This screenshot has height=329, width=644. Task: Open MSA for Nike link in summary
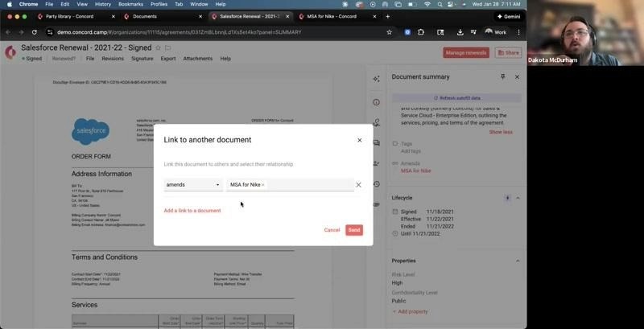pyautogui.click(x=415, y=171)
